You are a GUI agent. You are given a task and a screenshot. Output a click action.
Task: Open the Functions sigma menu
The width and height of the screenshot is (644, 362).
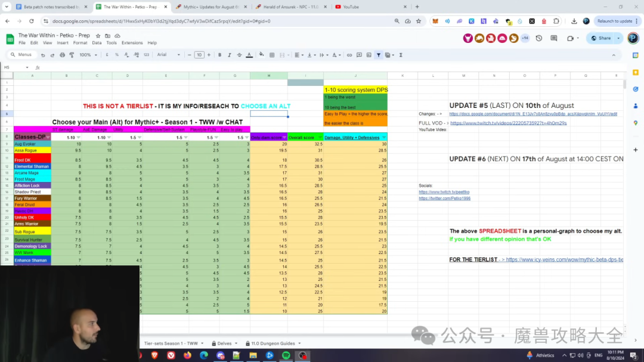click(401, 55)
